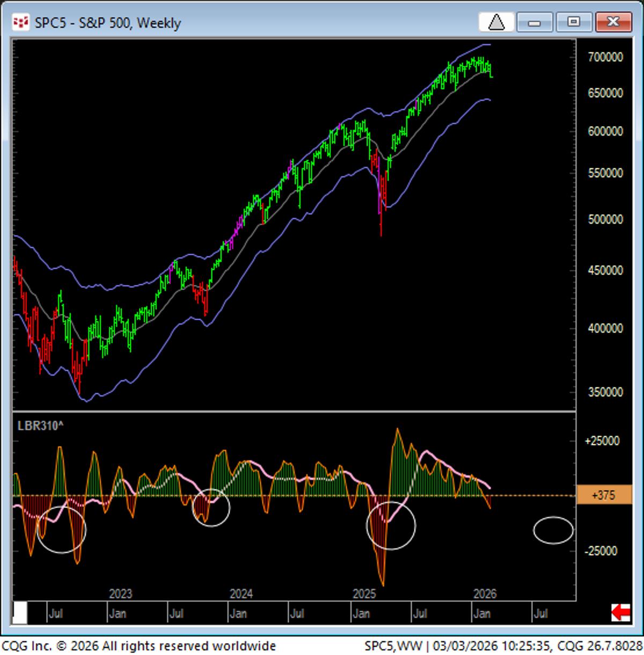
Task: Select the Jul label following 2025
Action: [420, 612]
